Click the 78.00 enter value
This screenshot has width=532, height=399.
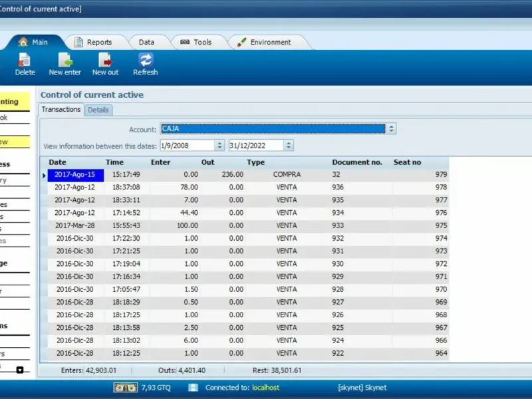click(x=189, y=188)
